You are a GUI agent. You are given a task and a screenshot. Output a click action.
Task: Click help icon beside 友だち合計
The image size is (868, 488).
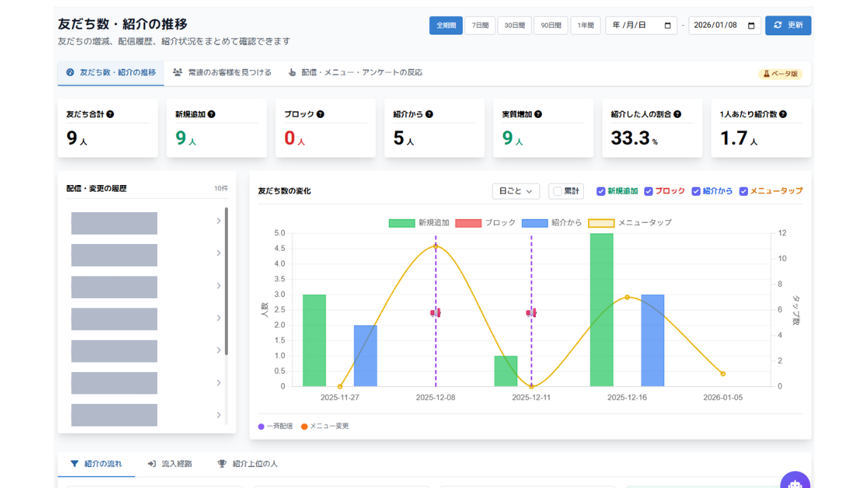110,115
